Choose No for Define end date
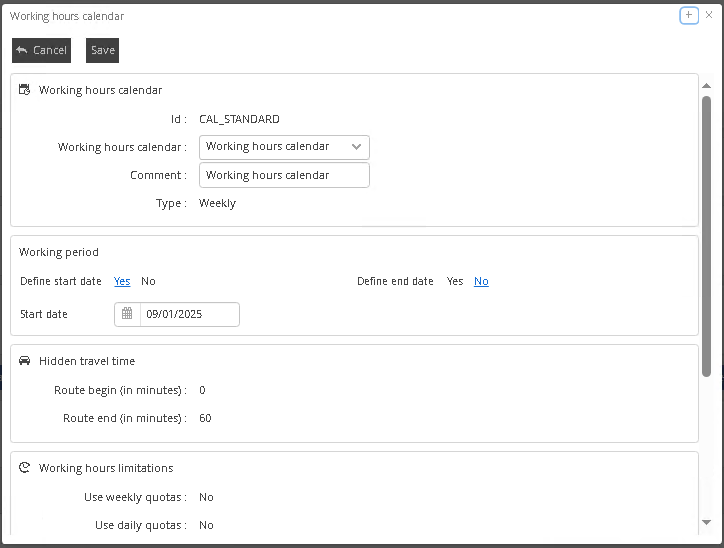The height and width of the screenshot is (548, 724). (481, 281)
